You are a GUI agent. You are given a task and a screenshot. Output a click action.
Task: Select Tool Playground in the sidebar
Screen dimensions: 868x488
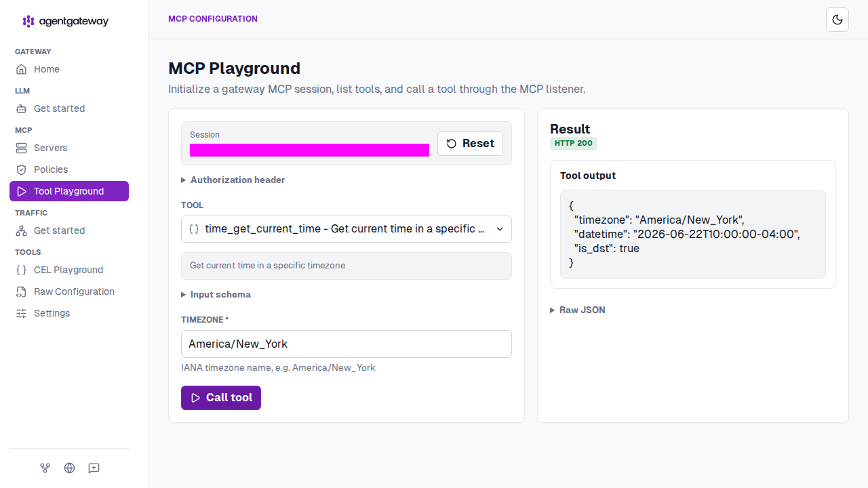[x=69, y=191]
